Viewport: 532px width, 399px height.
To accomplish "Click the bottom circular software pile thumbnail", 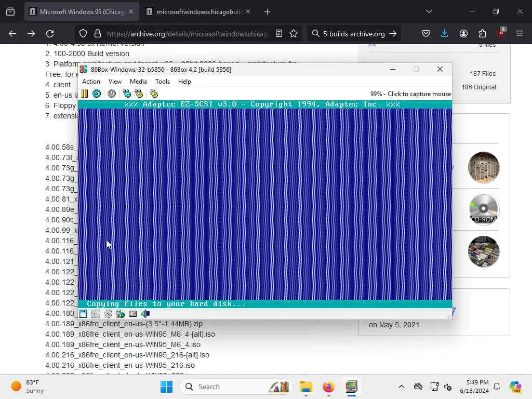I will click(x=484, y=251).
